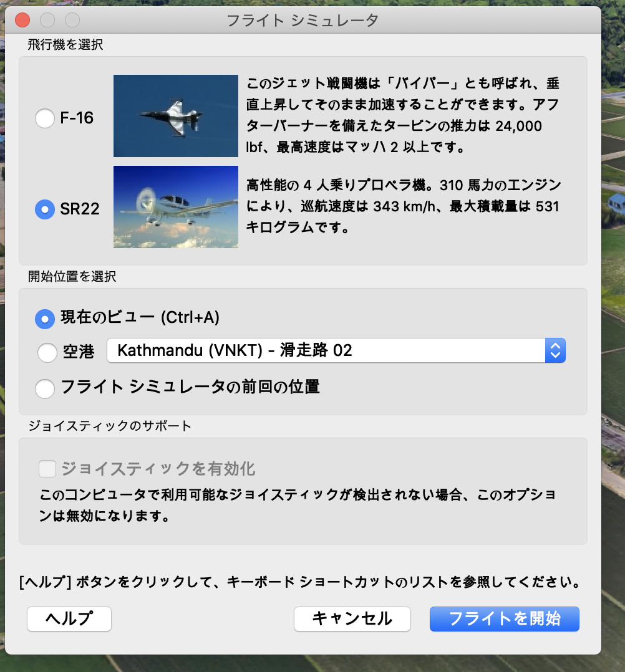Select the SR22 aircraft radio button
625x672 pixels.
pos(45,209)
